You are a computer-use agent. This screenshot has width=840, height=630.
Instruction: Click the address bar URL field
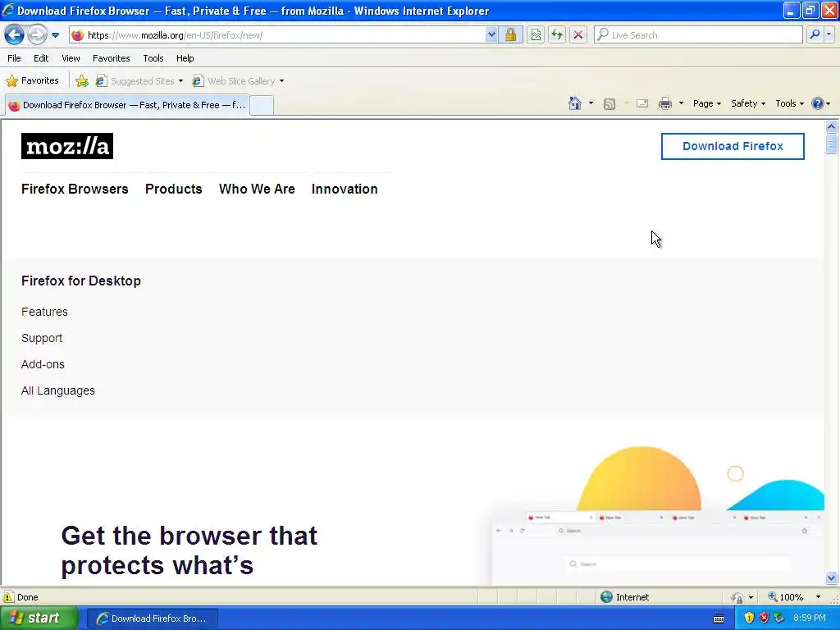click(x=284, y=35)
